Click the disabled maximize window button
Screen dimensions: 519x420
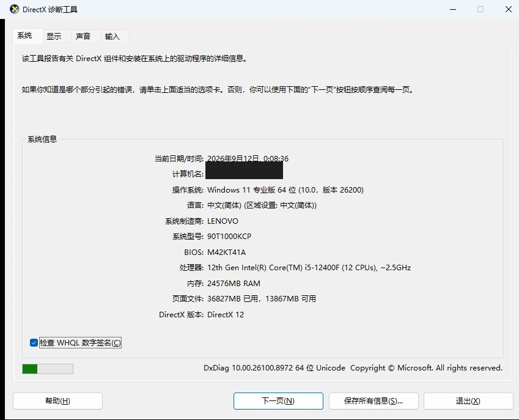click(480, 9)
